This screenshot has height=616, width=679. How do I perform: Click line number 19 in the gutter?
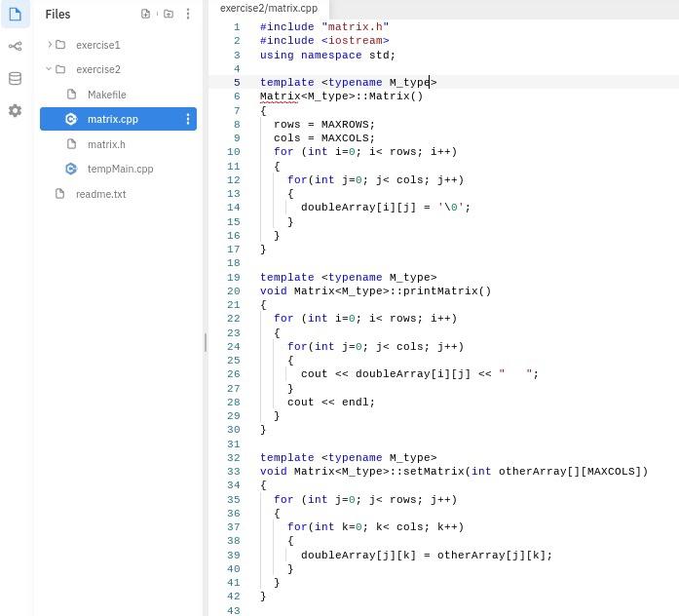point(234,277)
